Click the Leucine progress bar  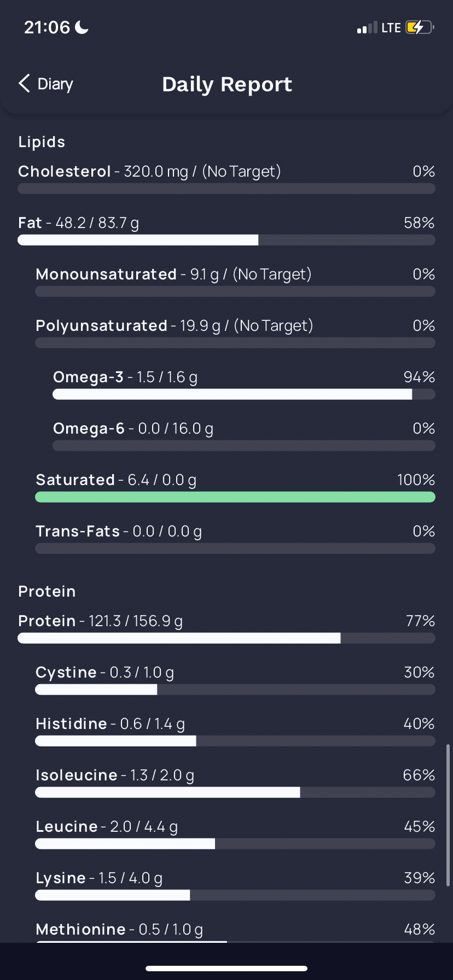235,844
